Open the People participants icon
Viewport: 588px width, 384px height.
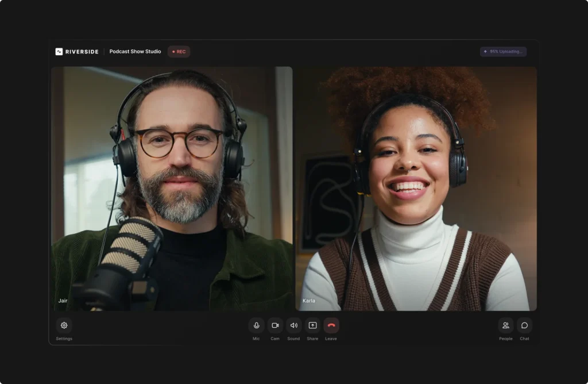click(x=505, y=325)
